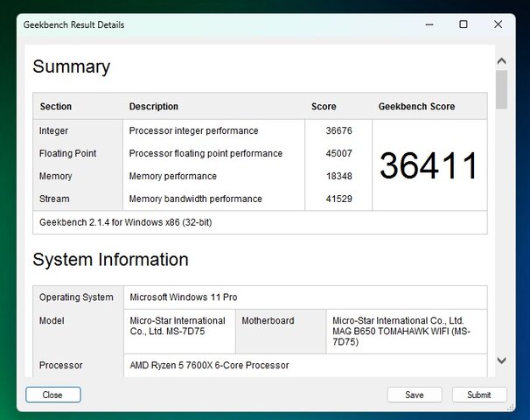Click the empty scrollbar track below the thumb
This screenshot has width=530, height=420.
click(x=501, y=236)
